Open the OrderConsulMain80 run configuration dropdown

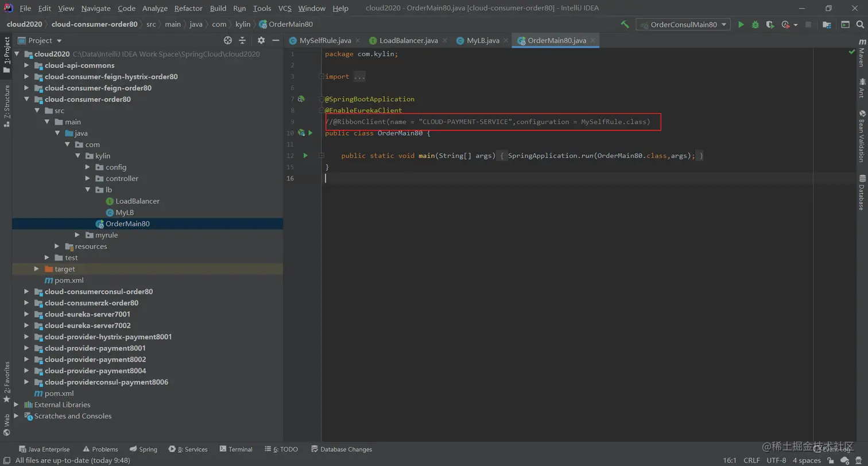(683, 25)
